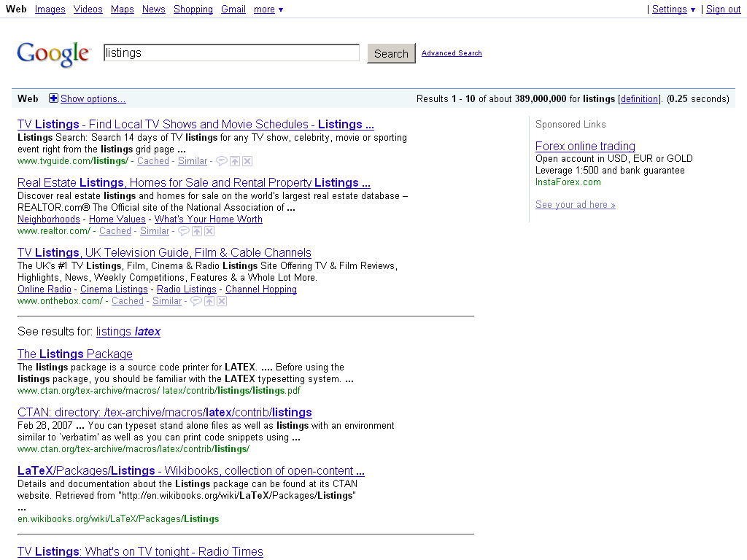Click the bold Web label in the results bar
The height and width of the screenshot is (560, 747).
(x=28, y=98)
